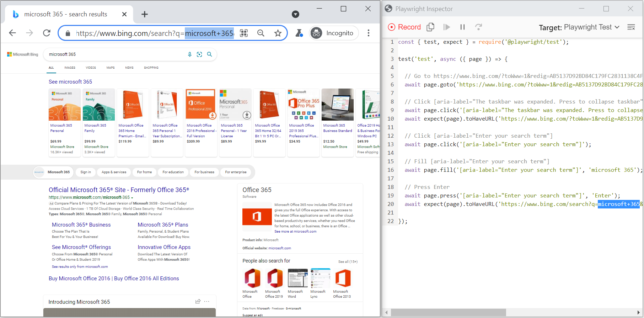This screenshot has height=318, width=644.
Task: Open Microsoft 365 Plans sublink
Action: 163,225
